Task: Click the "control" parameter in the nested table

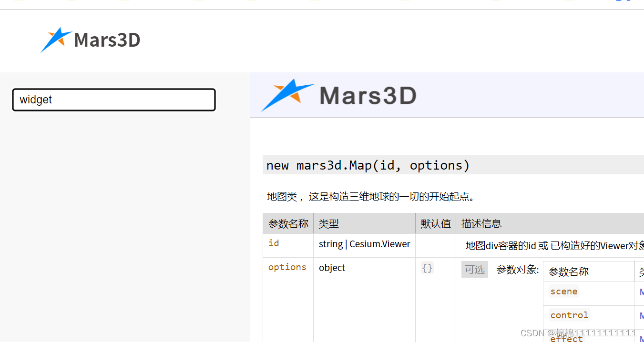Action: point(569,315)
